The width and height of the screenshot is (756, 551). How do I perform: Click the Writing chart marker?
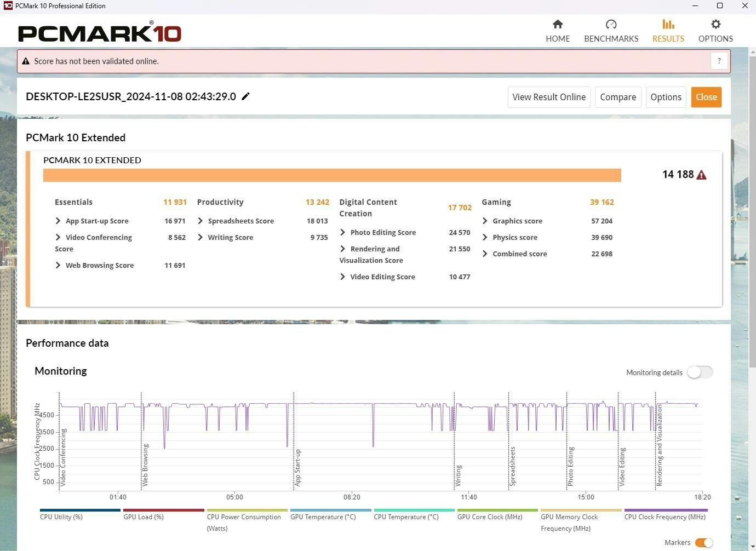click(x=458, y=475)
